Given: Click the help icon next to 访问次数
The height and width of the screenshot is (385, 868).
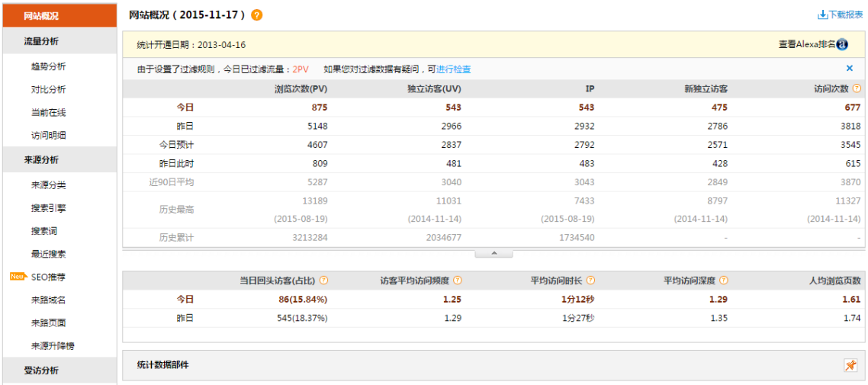Looking at the screenshot, I should point(857,88).
